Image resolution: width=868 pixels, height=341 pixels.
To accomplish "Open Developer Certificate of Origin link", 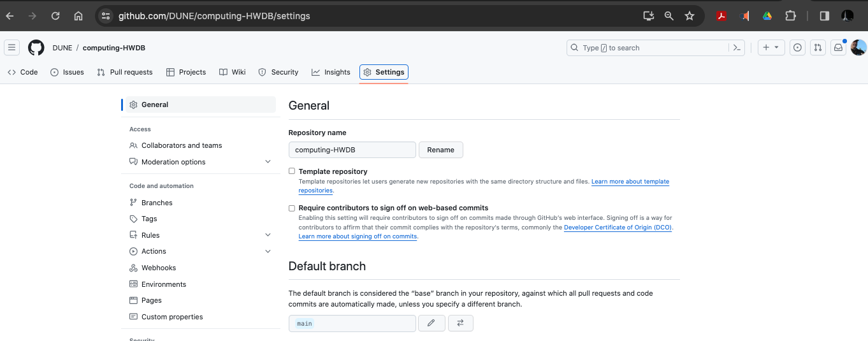I will coord(618,228).
